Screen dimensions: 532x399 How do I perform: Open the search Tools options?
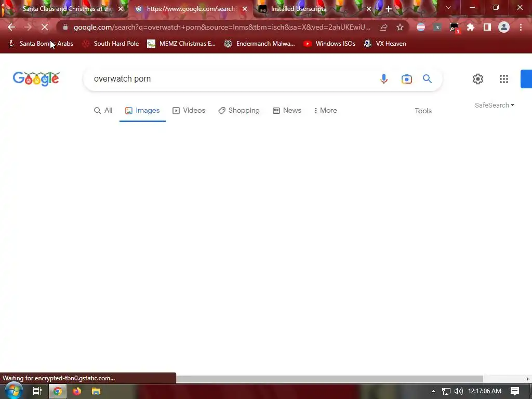[x=423, y=111]
